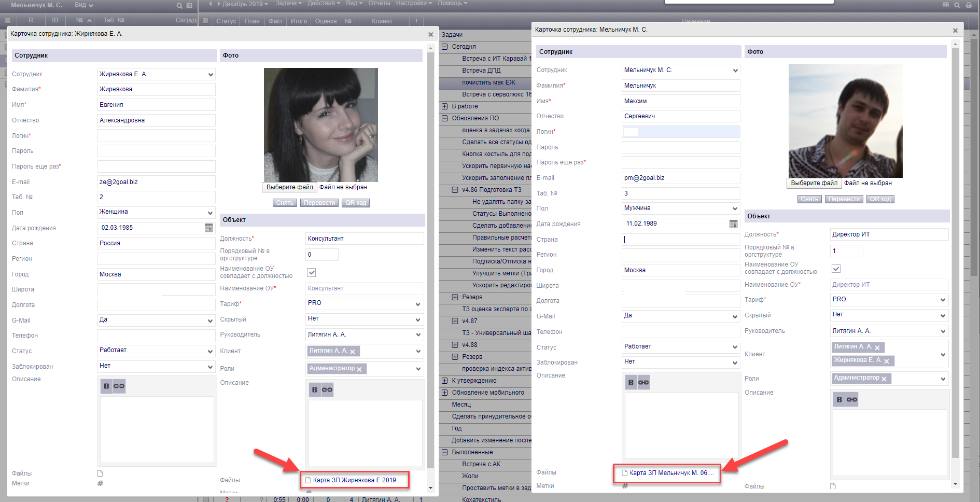Click the vertical scrollbar of Мельничук's card
Screen dimensions: 980x502
(955, 259)
